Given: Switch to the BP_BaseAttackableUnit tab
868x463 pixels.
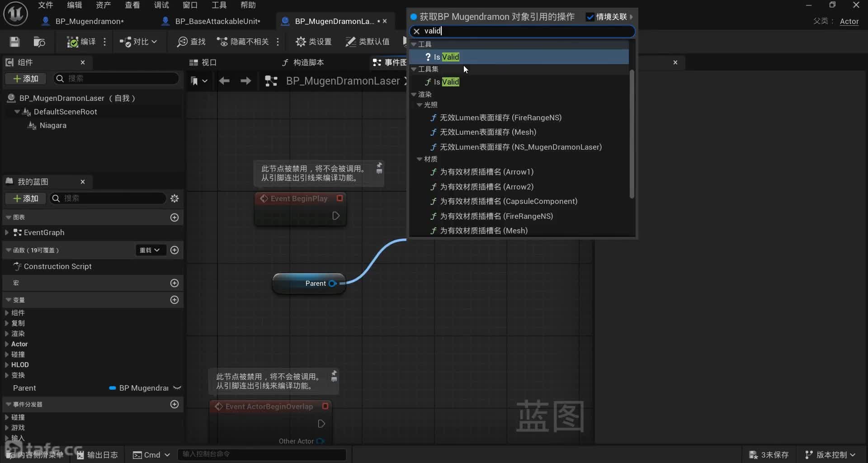Looking at the screenshot, I should (x=217, y=21).
